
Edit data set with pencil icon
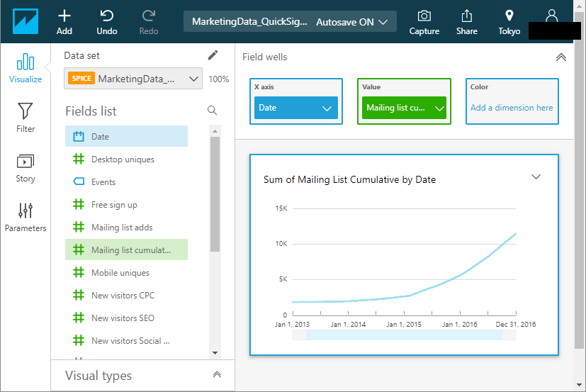[x=213, y=55]
